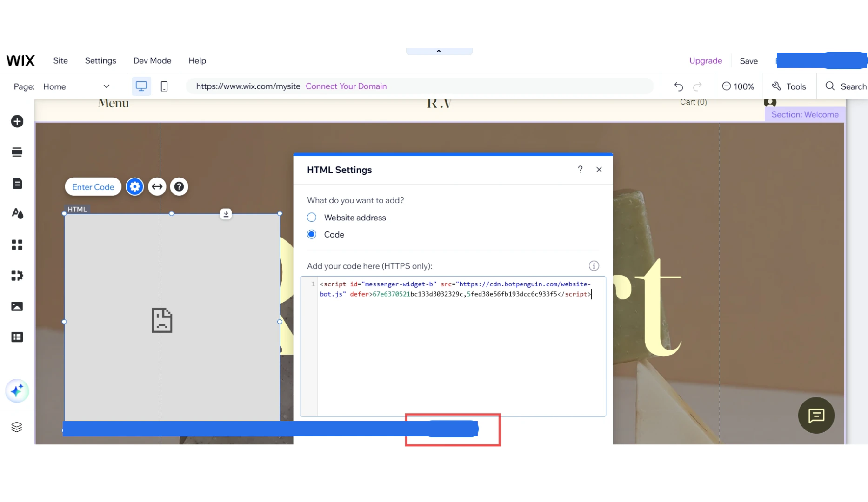Select the Website address radio button
Screen dimensions: 868x502
312,218
